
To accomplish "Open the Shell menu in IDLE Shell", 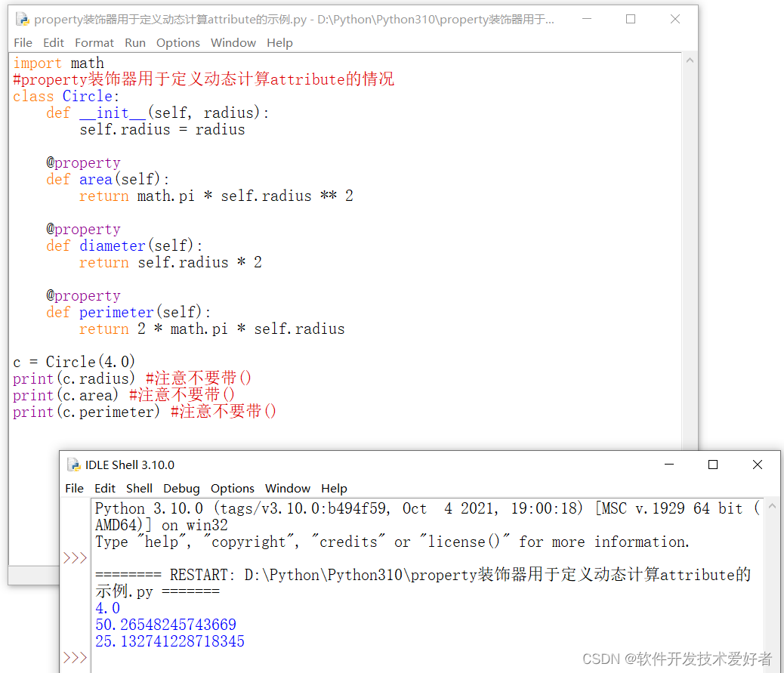I will (139, 488).
